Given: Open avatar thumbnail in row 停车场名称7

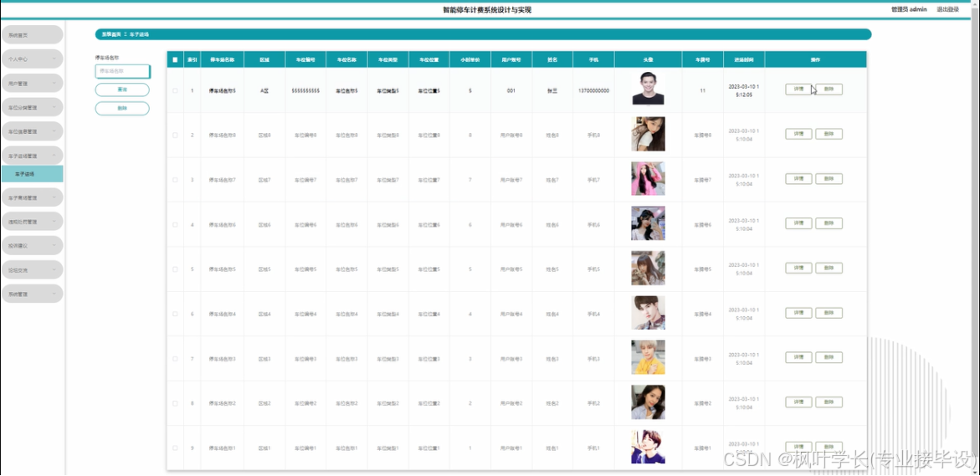Looking at the screenshot, I should (x=648, y=179).
